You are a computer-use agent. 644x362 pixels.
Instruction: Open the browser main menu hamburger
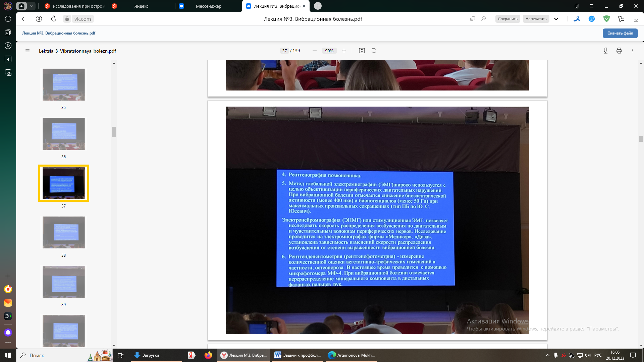592,6
